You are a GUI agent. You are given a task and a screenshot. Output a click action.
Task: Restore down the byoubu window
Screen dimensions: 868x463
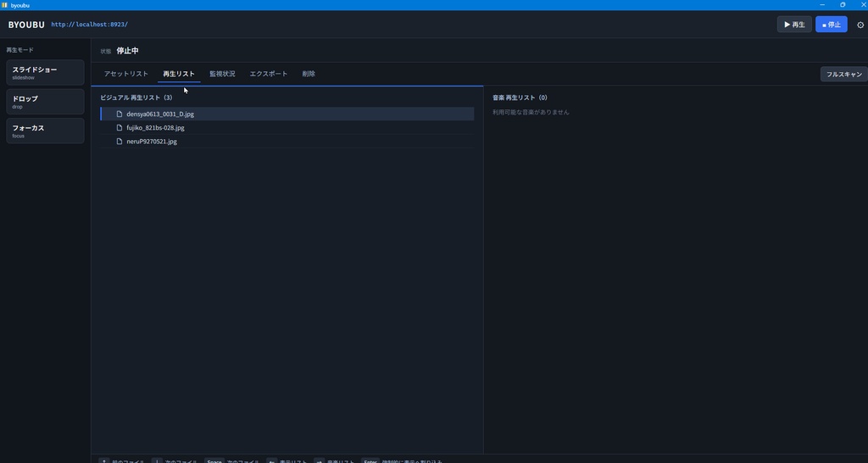point(843,5)
